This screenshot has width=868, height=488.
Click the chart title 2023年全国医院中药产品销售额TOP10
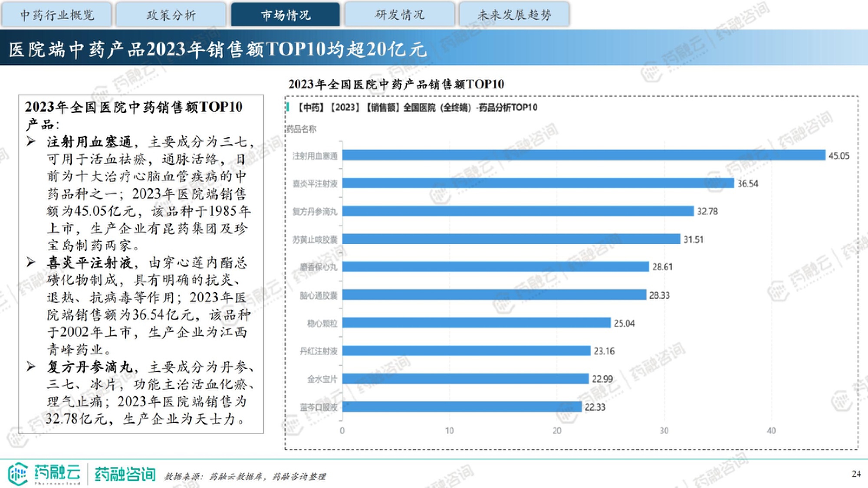coord(396,84)
